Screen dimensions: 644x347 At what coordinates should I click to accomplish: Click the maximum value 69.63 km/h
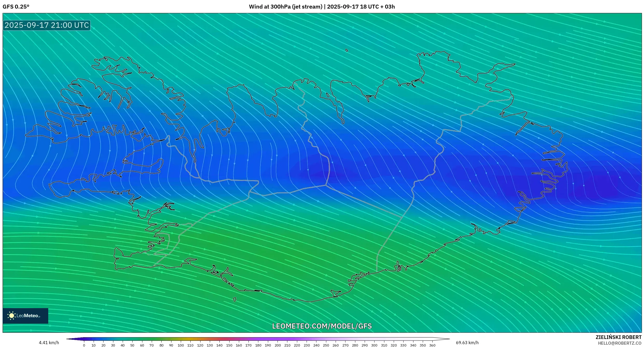click(x=467, y=343)
